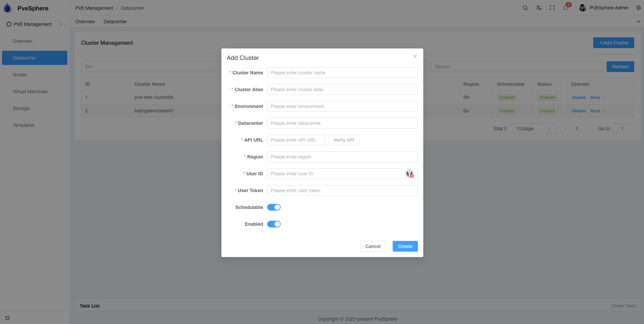Collapse the PVE Management menu chevron
The width and height of the screenshot is (644, 324).
pos(61,24)
